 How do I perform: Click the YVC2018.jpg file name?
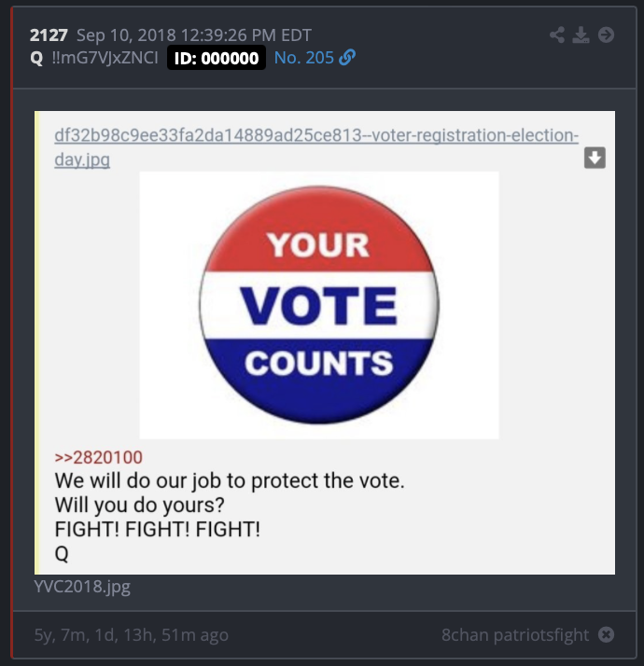coord(82,587)
